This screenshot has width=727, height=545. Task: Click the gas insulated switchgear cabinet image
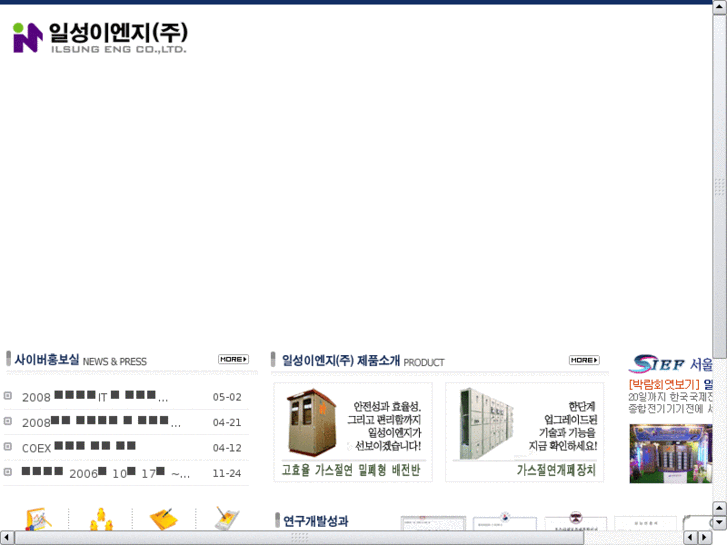(486, 423)
